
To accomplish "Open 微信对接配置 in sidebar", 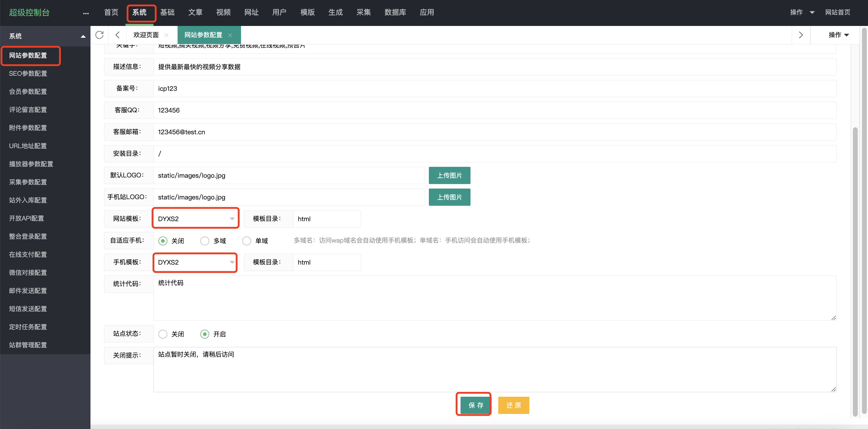I will tap(28, 273).
